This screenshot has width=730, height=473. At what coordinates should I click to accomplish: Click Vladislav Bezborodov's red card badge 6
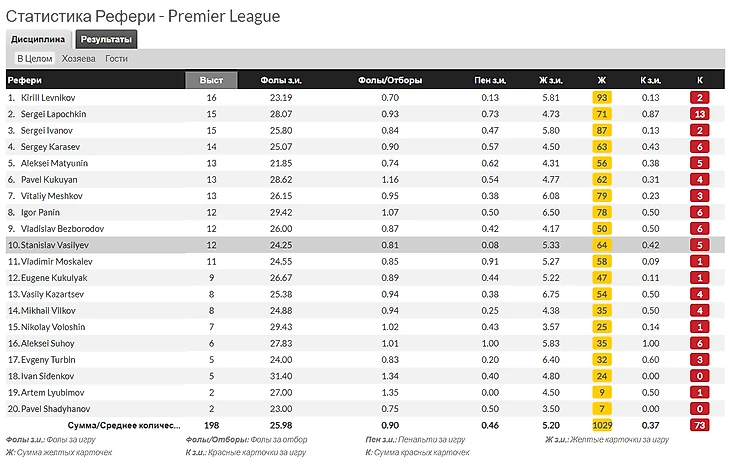[x=700, y=228]
